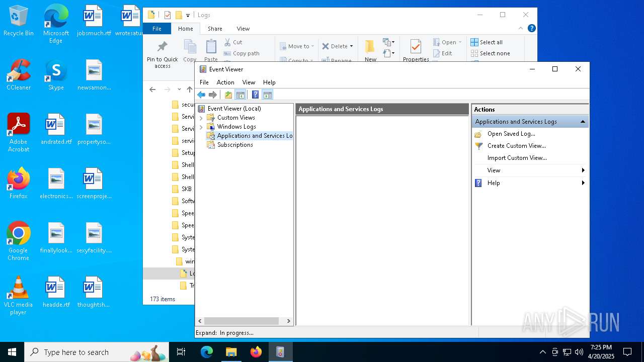Open Event Viewer Help menu

coord(269,82)
